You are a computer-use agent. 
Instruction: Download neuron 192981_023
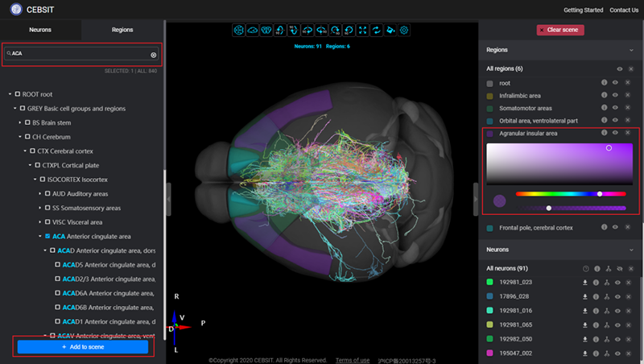[586, 283]
